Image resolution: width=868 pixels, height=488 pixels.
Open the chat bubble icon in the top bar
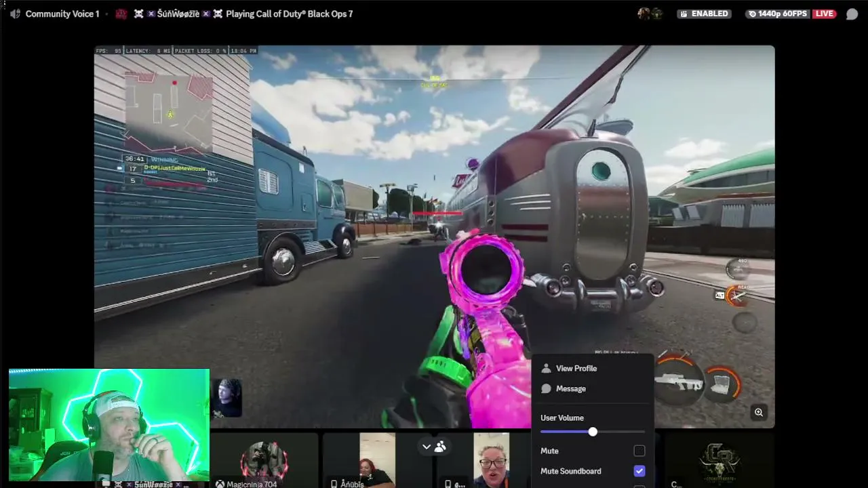click(x=852, y=14)
